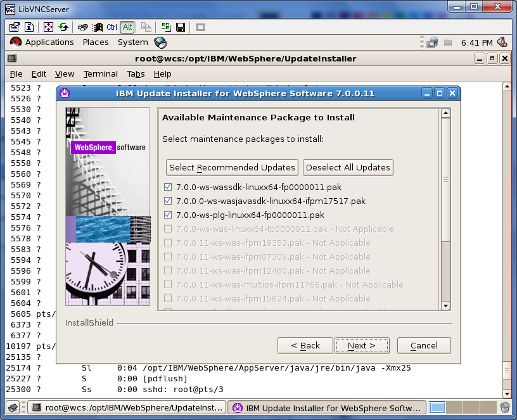Click the Red Hat logo icon
This screenshot has height=420, width=517.
15,42
